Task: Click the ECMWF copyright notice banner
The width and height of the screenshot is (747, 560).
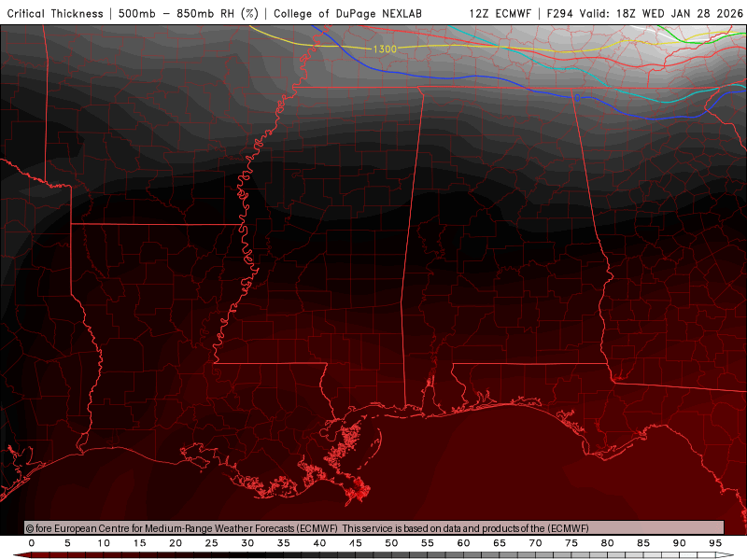Action: tap(374, 528)
